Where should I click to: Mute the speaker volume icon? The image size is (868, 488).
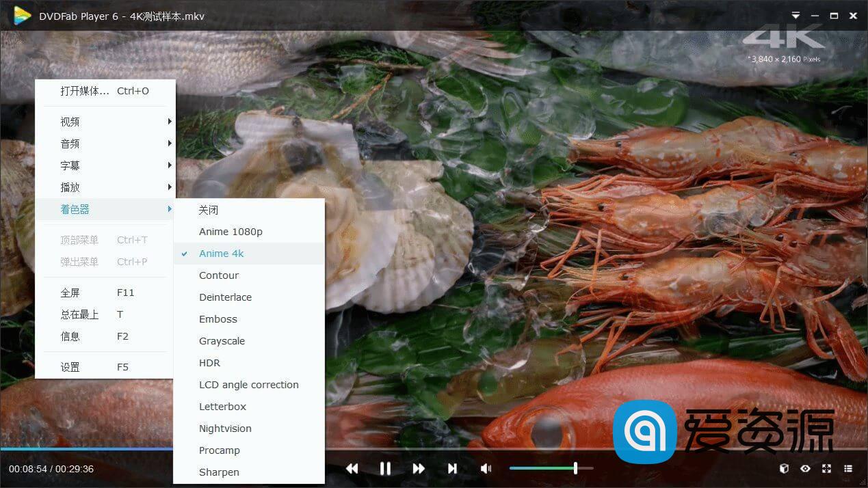(x=486, y=468)
